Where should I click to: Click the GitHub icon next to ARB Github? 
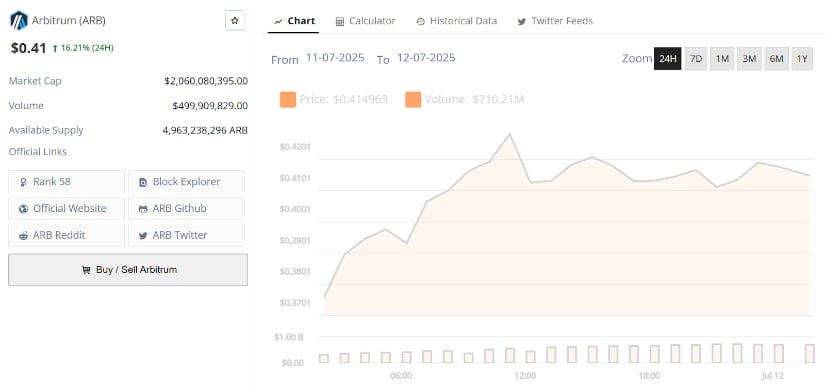143,209
